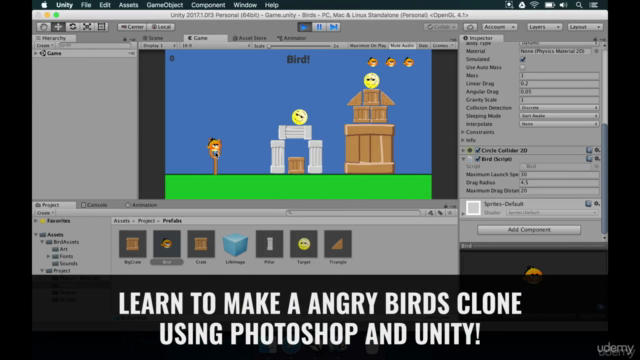Image resolution: width=640 pixels, height=360 pixels.
Task: Open Circle Collider 2D settings gear
Action: 597,150
